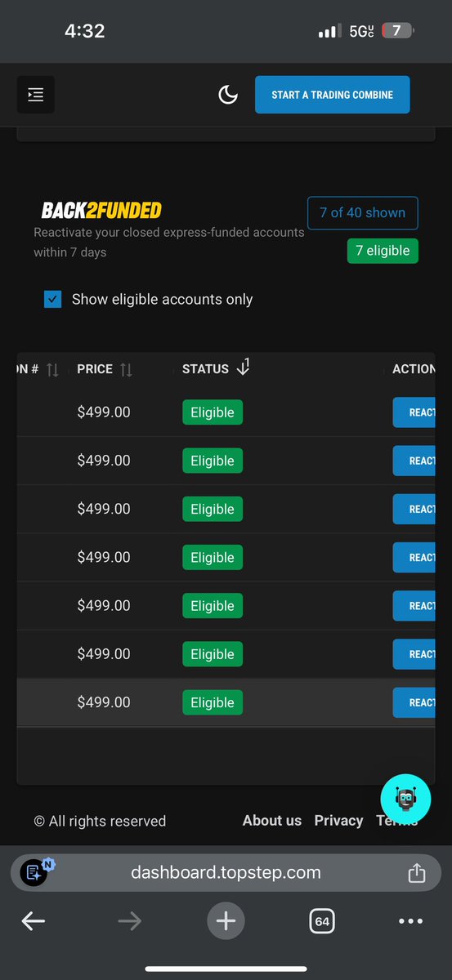Reactivate the first eligible account

pyautogui.click(x=414, y=412)
